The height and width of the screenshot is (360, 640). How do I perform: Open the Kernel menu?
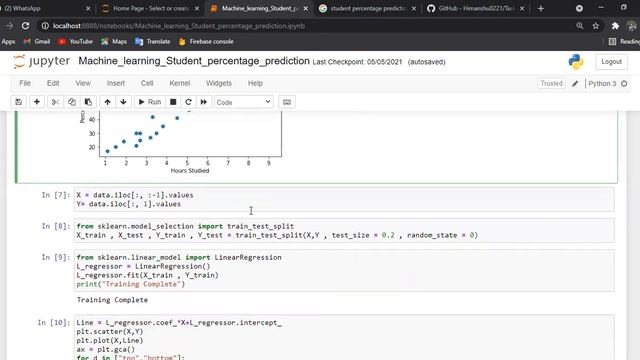click(x=180, y=83)
